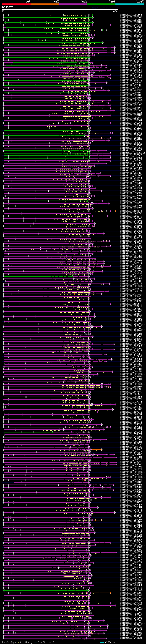Select hit UniRef100_P06599
This screenshot has width=146, height=644.
pyautogui.click(x=131, y=271)
